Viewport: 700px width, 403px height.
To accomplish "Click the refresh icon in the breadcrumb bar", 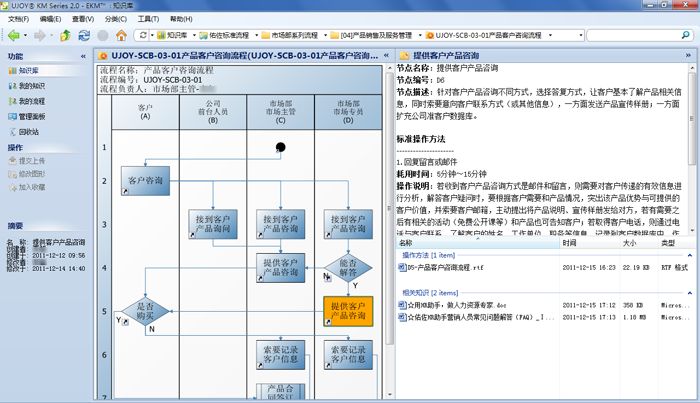I will click(x=143, y=35).
